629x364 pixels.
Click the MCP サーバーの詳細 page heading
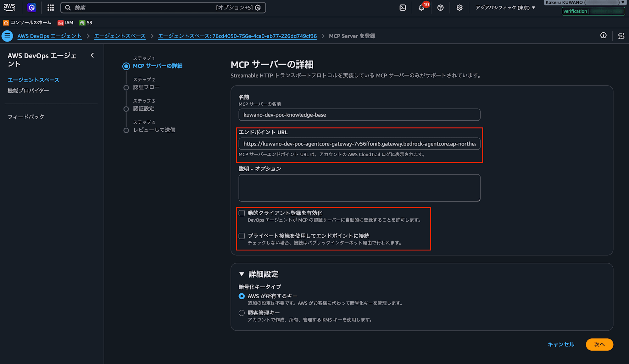point(272,64)
